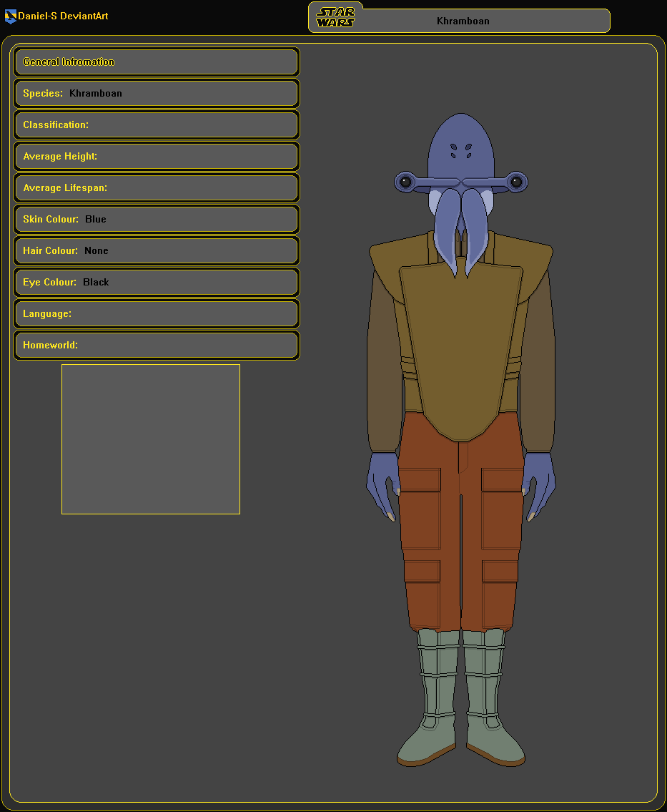Click the Language field
Image resolution: width=667 pixels, height=812 pixels.
157,314
